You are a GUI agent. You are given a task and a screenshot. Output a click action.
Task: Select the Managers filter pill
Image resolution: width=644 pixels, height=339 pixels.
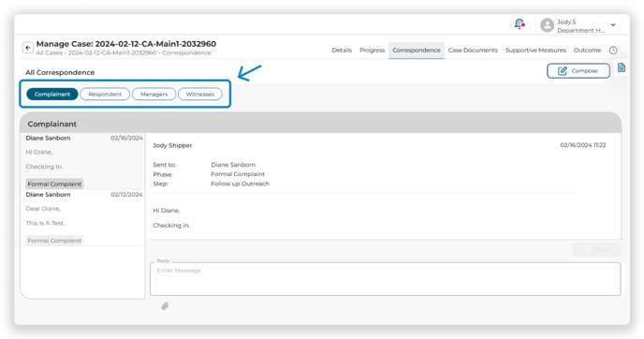coord(154,94)
